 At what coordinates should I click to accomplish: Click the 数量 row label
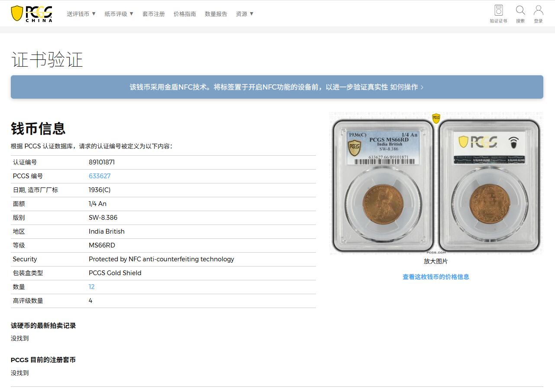tap(19, 287)
